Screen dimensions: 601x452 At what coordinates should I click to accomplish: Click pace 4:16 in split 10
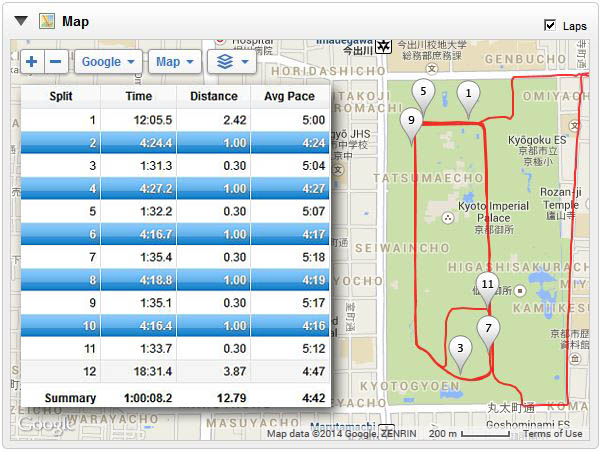coord(314,326)
